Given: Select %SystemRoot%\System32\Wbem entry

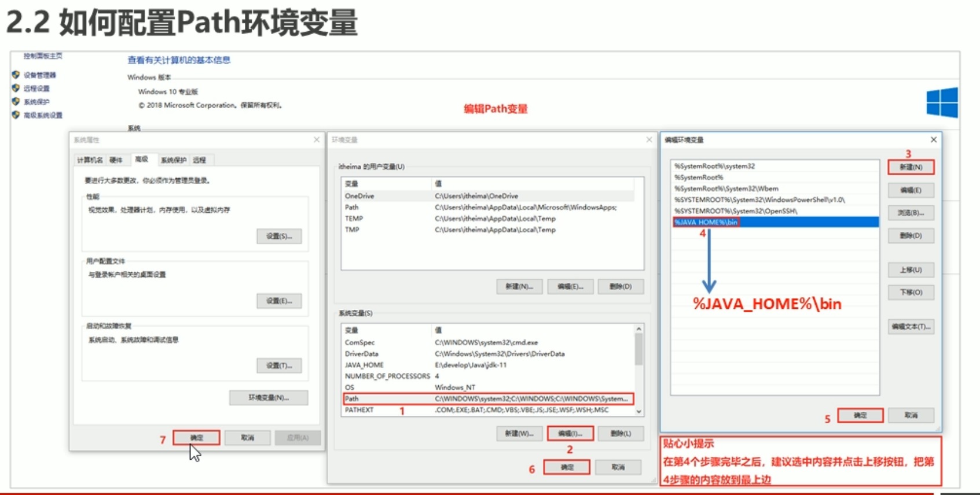Looking at the screenshot, I should 775,189.
